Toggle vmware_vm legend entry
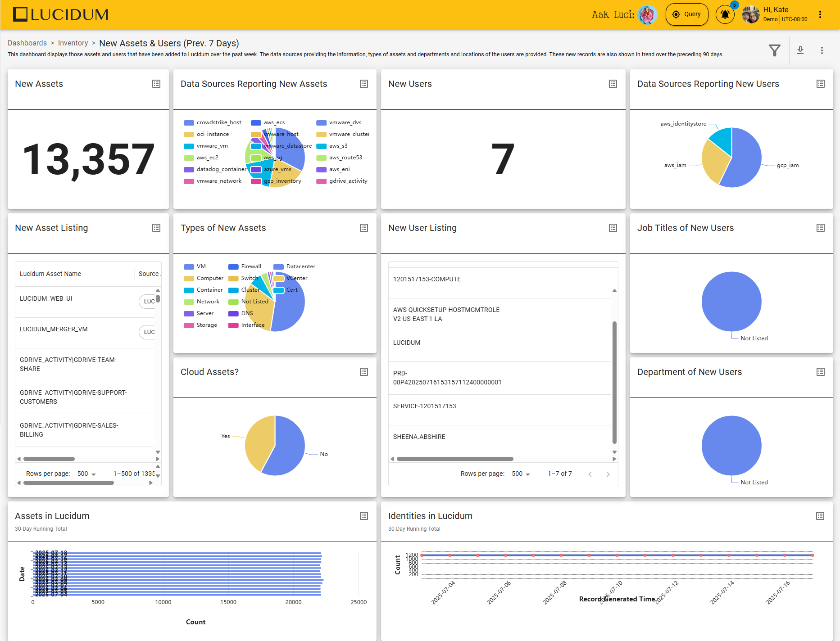 point(206,146)
